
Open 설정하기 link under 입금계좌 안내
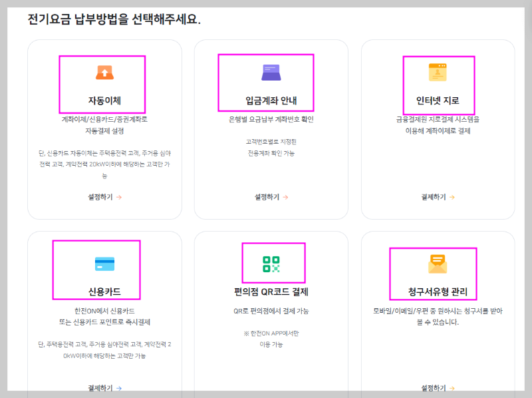coord(271,197)
